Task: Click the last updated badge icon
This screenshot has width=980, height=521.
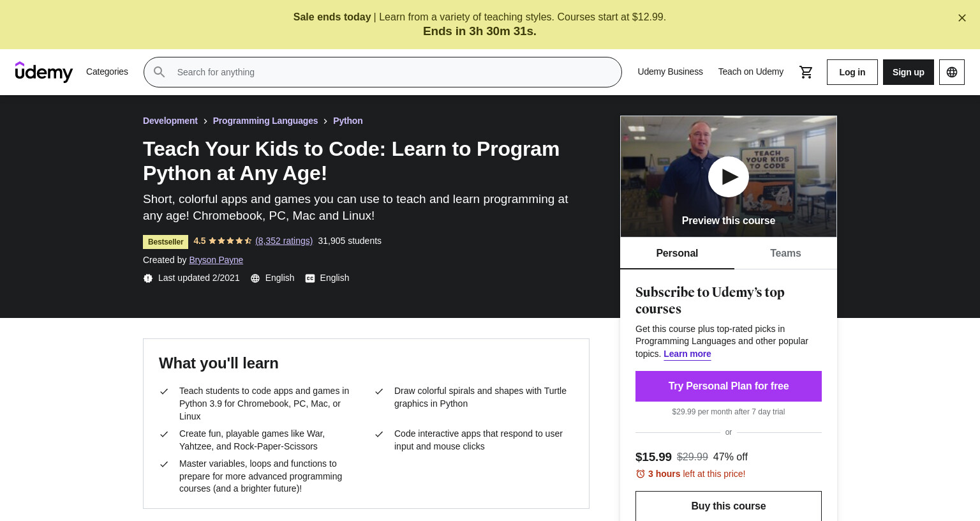Action: 148,278
